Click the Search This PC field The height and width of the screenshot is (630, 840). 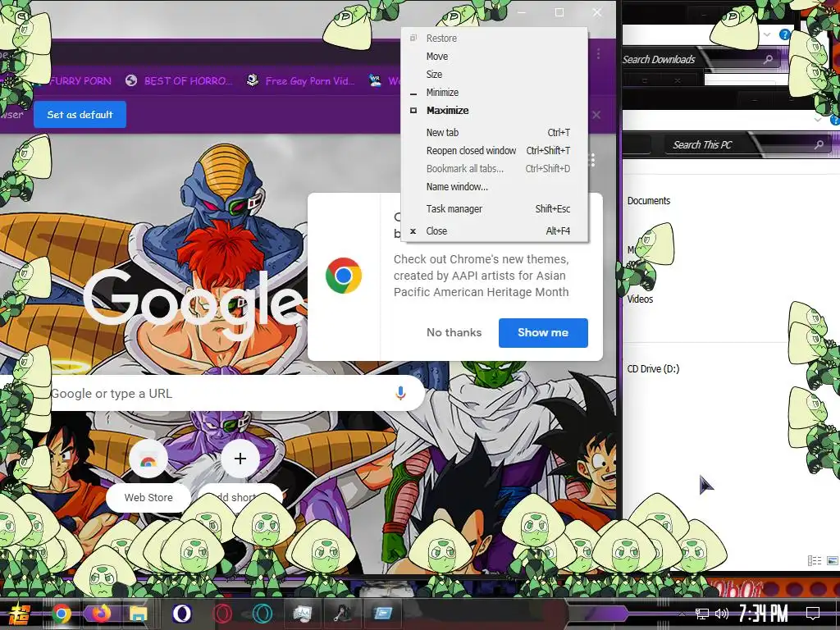click(748, 144)
